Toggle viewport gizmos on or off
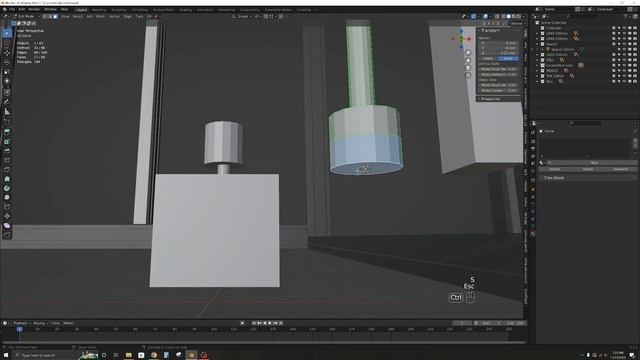640x360 pixels. pyautogui.click(x=473, y=16)
